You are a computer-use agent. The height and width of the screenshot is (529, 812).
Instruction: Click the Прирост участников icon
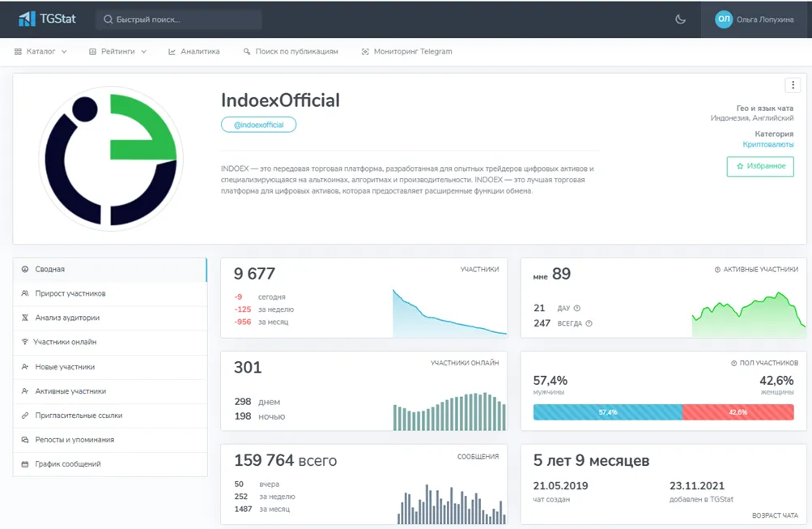click(25, 294)
